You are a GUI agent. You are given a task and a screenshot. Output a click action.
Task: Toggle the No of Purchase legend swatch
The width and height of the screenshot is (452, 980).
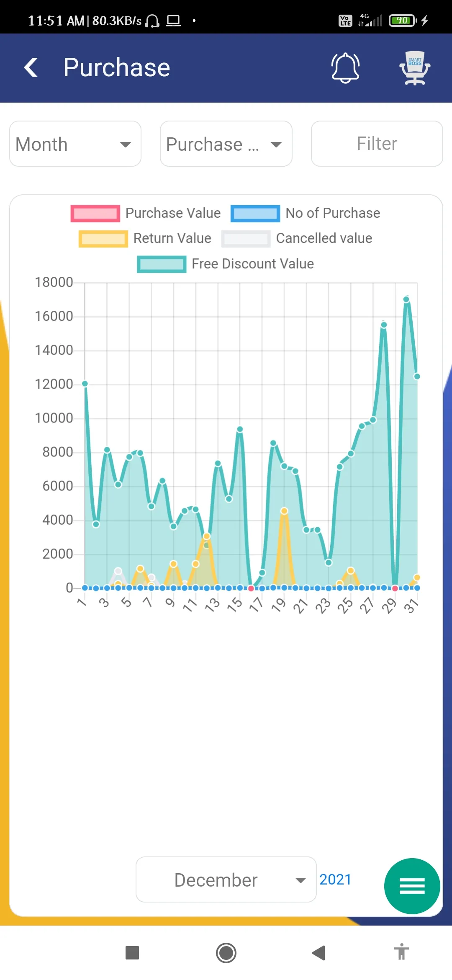[x=255, y=213]
